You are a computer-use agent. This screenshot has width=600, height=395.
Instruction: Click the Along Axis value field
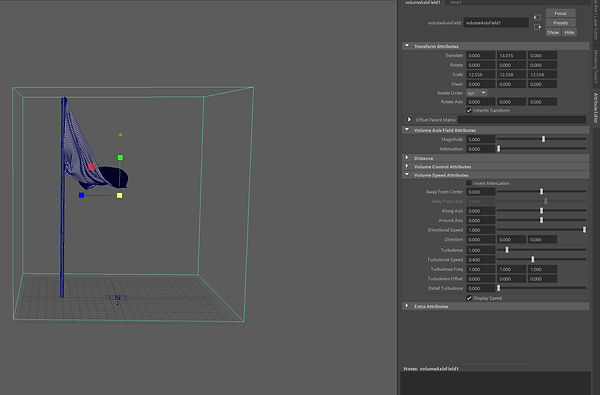coord(481,211)
